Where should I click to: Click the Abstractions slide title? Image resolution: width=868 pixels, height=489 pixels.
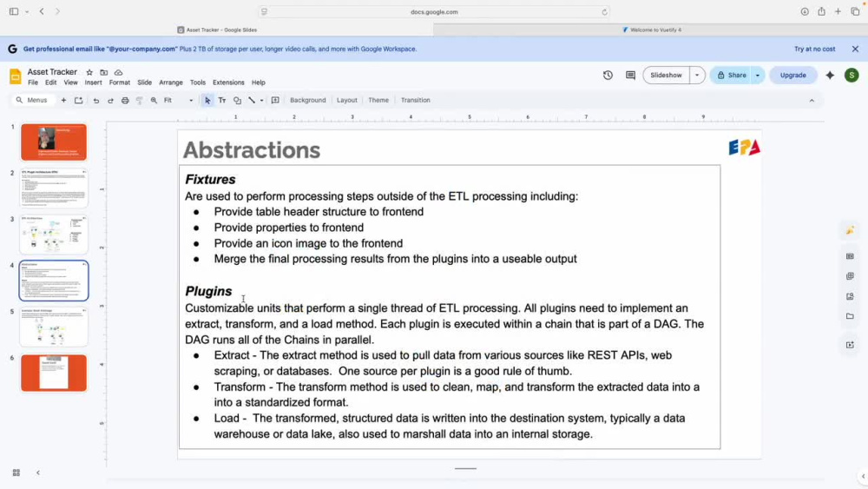(252, 150)
